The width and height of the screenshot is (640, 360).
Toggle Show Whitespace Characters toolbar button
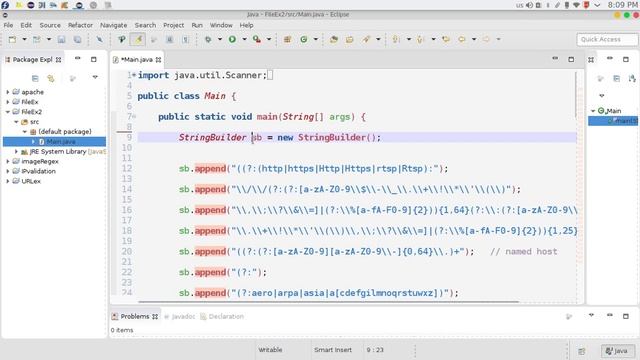point(185,39)
